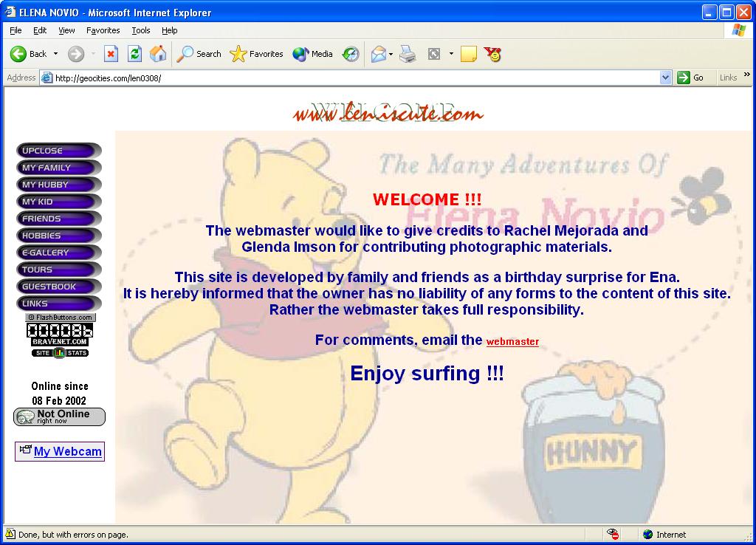Visit the FRIENDS page button
The width and height of the screenshot is (756, 545).
(x=59, y=219)
